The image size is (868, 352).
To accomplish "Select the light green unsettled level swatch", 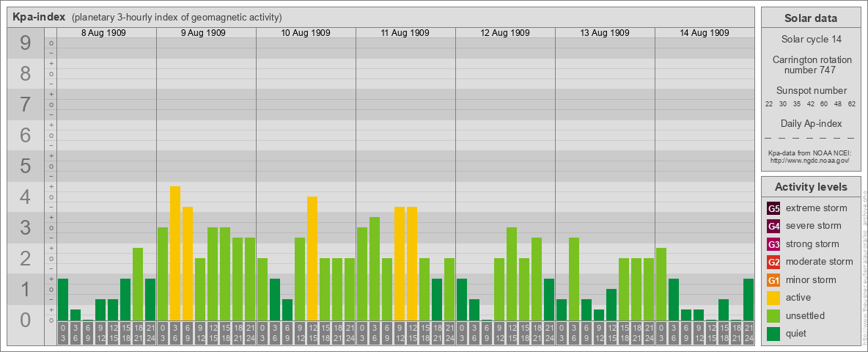I will pyautogui.click(x=773, y=315).
